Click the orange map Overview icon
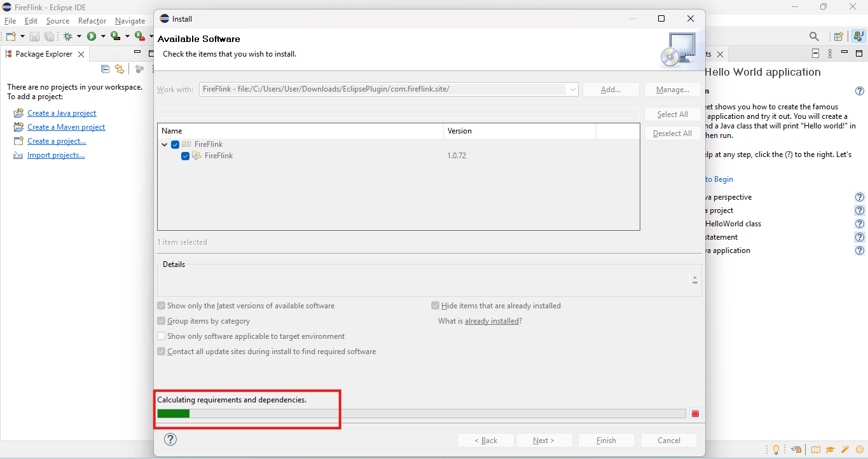 coord(815,450)
